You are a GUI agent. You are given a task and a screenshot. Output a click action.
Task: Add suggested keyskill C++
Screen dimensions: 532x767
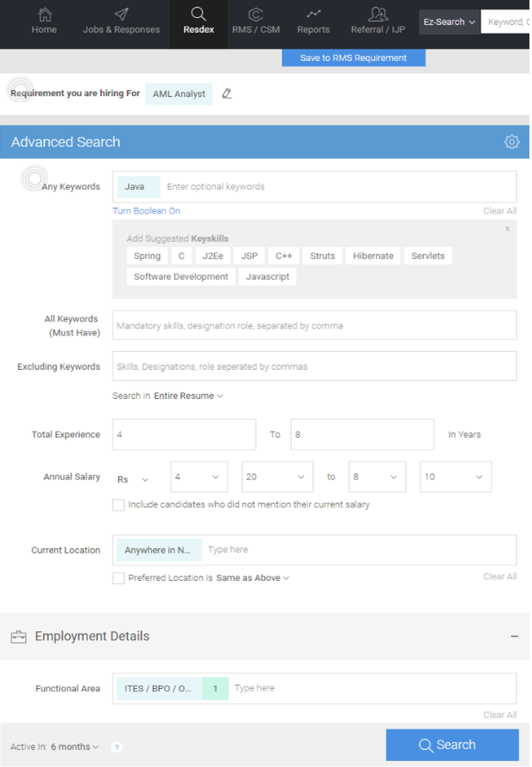(x=283, y=256)
